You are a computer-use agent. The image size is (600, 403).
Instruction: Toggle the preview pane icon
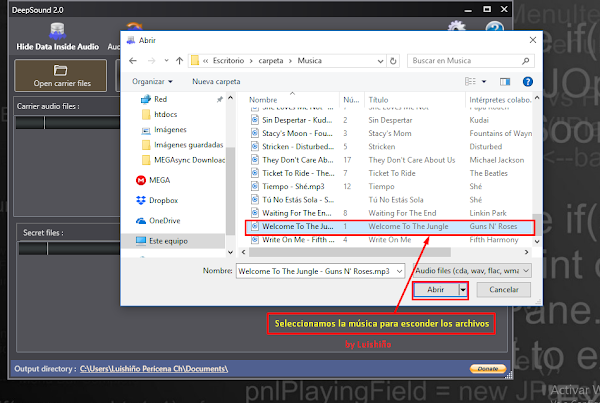pos(505,82)
